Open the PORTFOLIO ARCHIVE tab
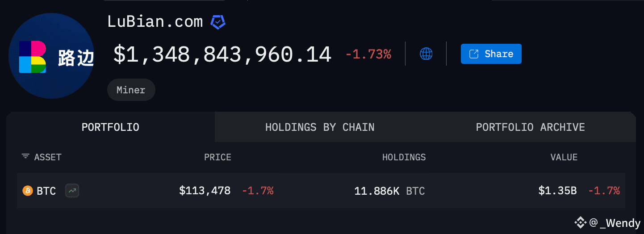The image size is (644, 234). pyautogui.click(x=531, y=127)
